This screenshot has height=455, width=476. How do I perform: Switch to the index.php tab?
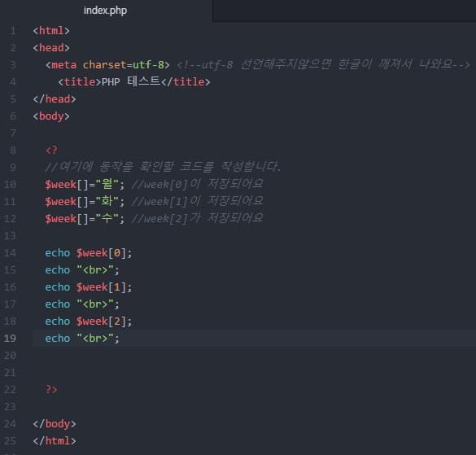click(105, 11)
